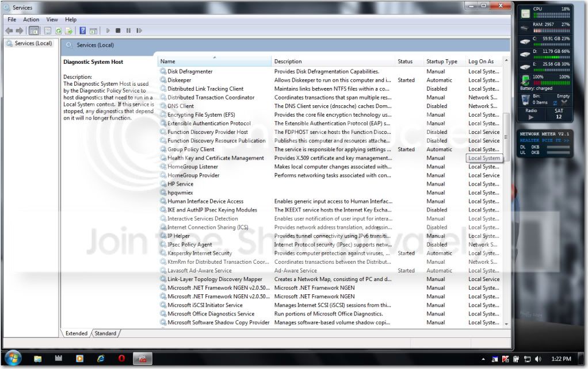The image size is (588, 369).
Task: Open the View menu
Action: point(52,20)
